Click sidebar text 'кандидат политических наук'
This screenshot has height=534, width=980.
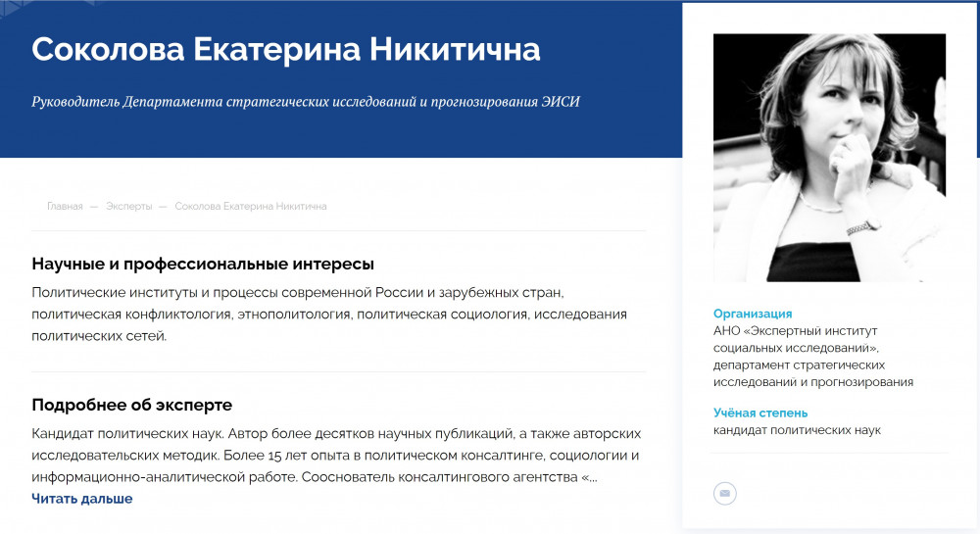(797, 430)
